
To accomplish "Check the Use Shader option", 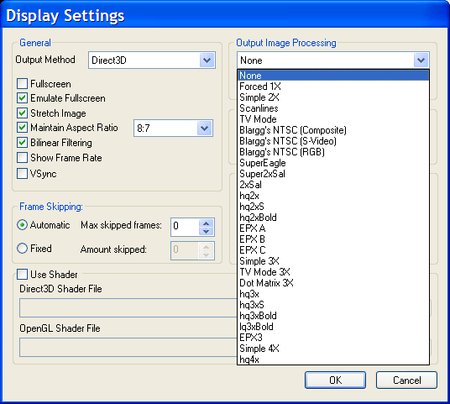I will [22, 274].
